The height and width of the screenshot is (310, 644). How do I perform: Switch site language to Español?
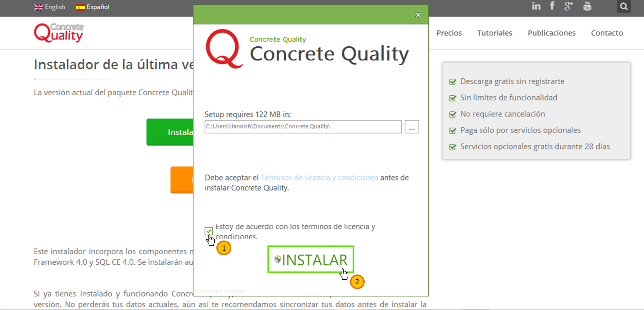[92, 7]
